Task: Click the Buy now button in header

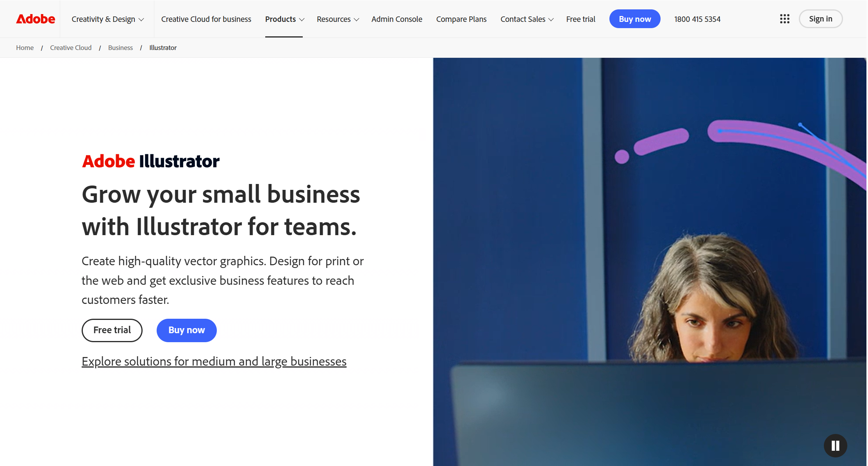Action: pyautogui.click(x=634, y=19)
